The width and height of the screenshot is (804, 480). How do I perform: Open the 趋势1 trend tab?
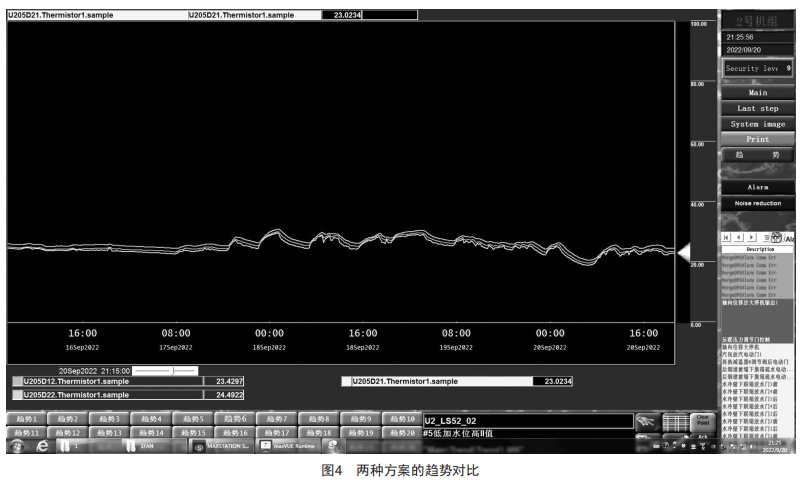point(24,419)
